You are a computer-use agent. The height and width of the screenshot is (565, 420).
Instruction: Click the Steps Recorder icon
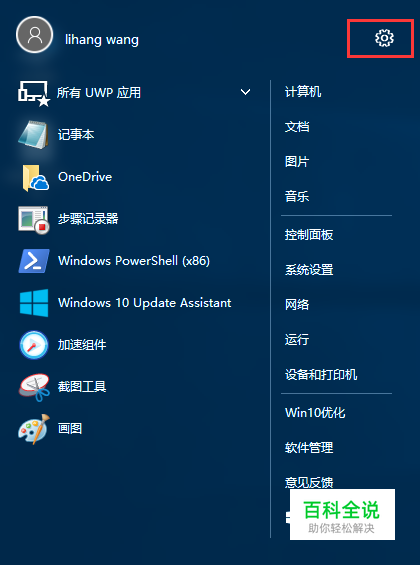click(x=33, y=219)
